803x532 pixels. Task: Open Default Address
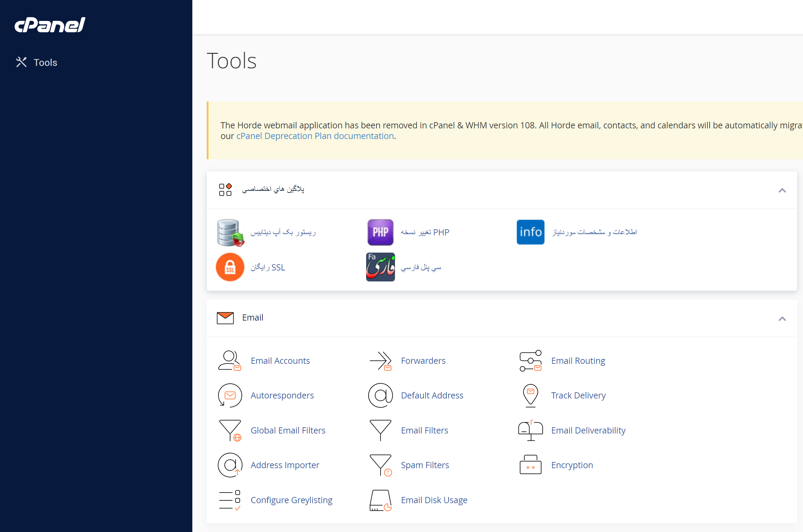click(432, 395)
